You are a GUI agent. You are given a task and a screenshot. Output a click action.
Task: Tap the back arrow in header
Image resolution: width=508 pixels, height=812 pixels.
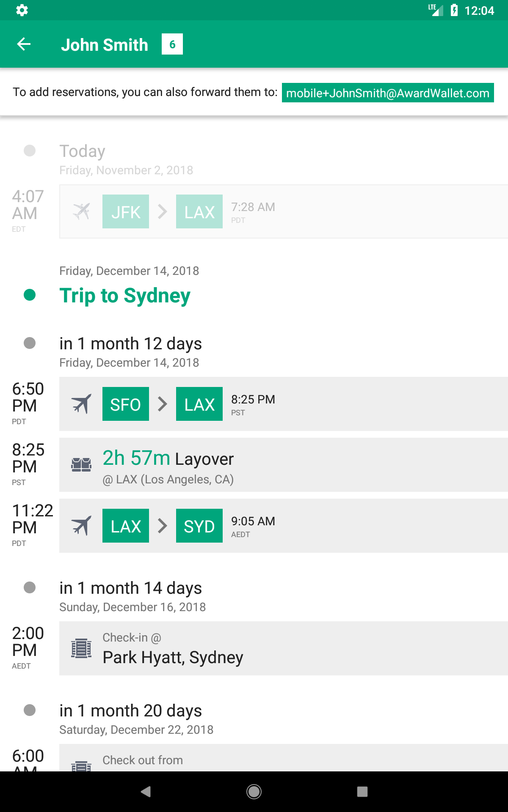24,44
